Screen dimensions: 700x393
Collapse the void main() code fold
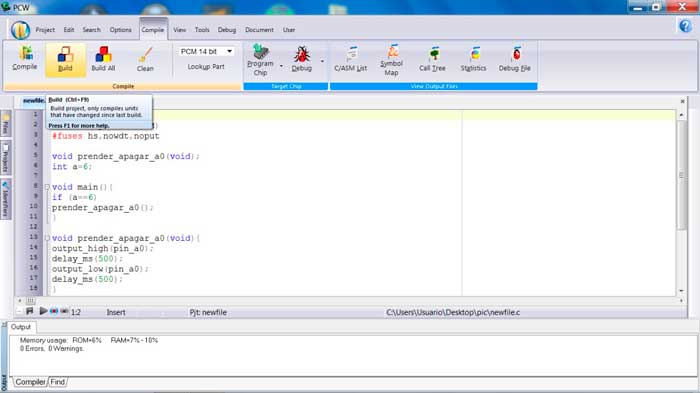pos(47,187)
